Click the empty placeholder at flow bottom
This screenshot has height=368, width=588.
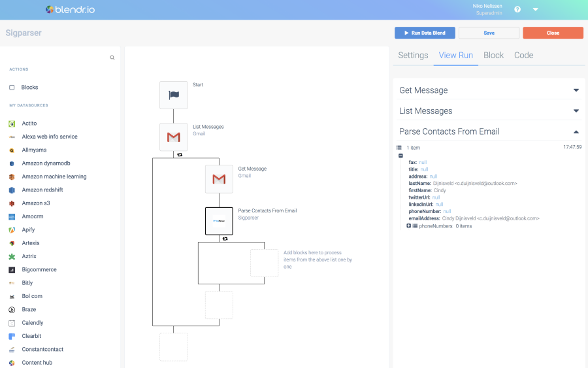tap(174, 347)
